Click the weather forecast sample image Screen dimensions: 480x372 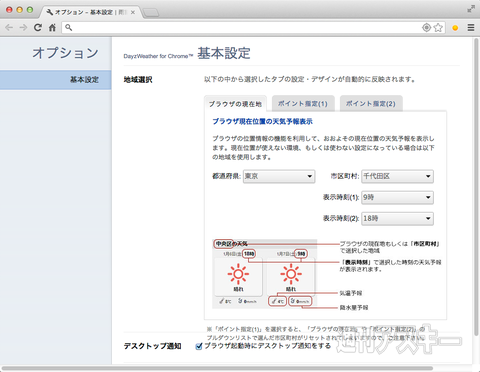coord(264,274)
